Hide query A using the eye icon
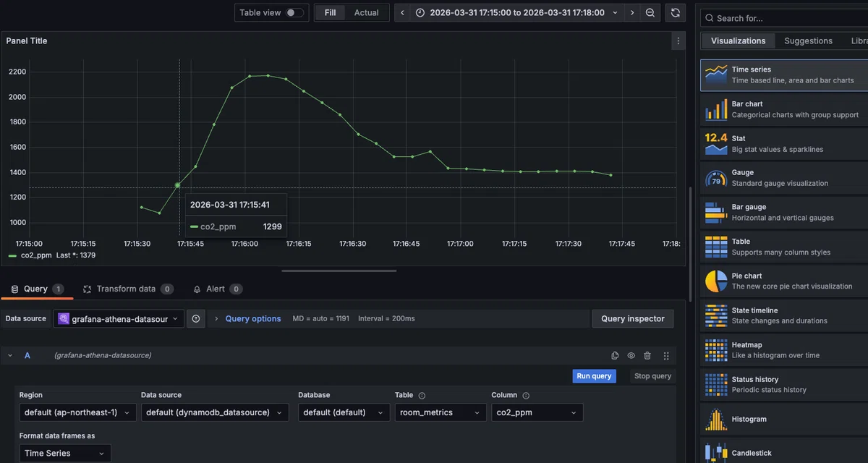 point(631,355)
